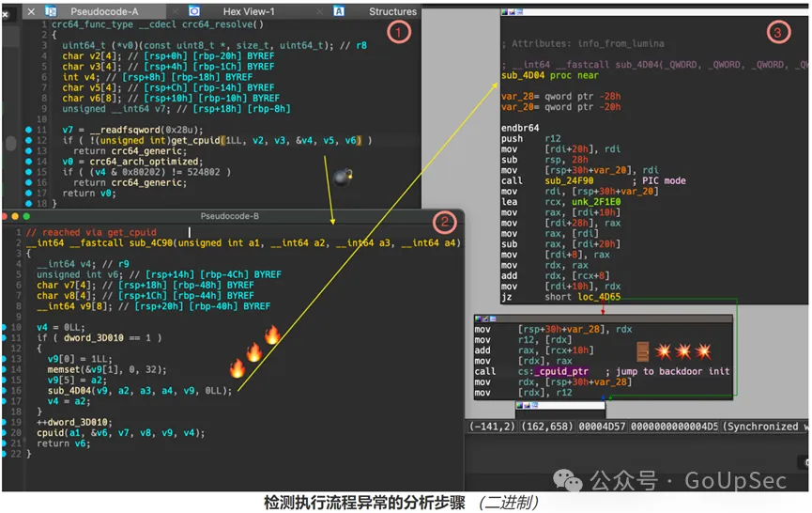This screenshot has height=513, width=812.
Task: Switch to the Structures tab
Action: click(392, 12)
